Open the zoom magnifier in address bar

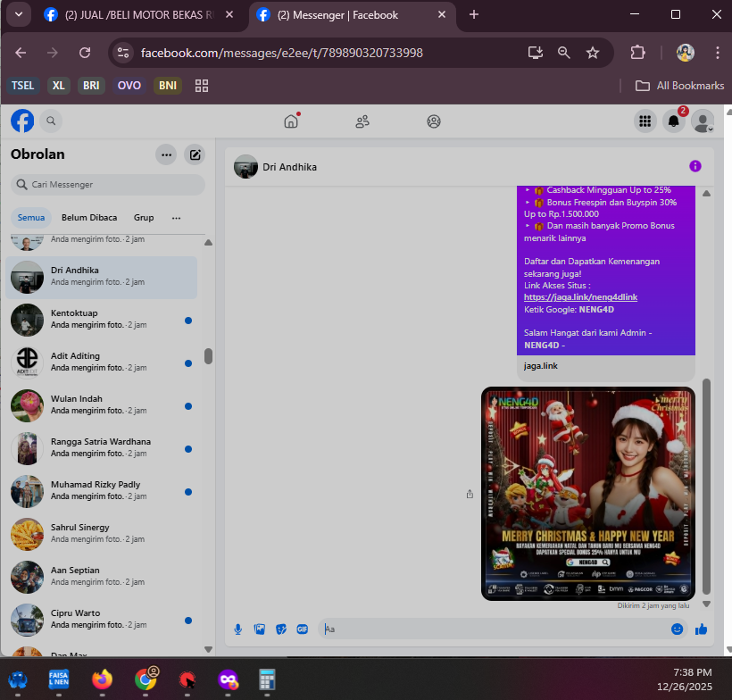click(564, 53)
